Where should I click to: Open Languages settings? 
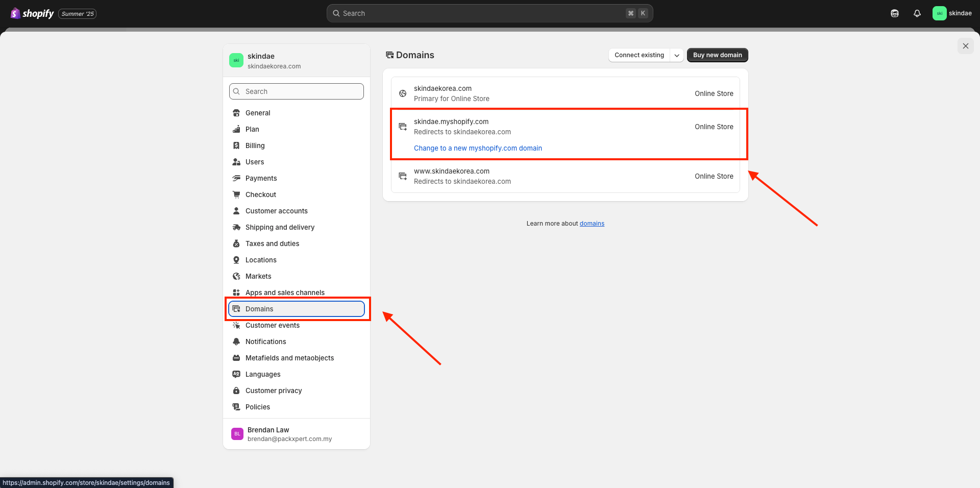[297, 374]
